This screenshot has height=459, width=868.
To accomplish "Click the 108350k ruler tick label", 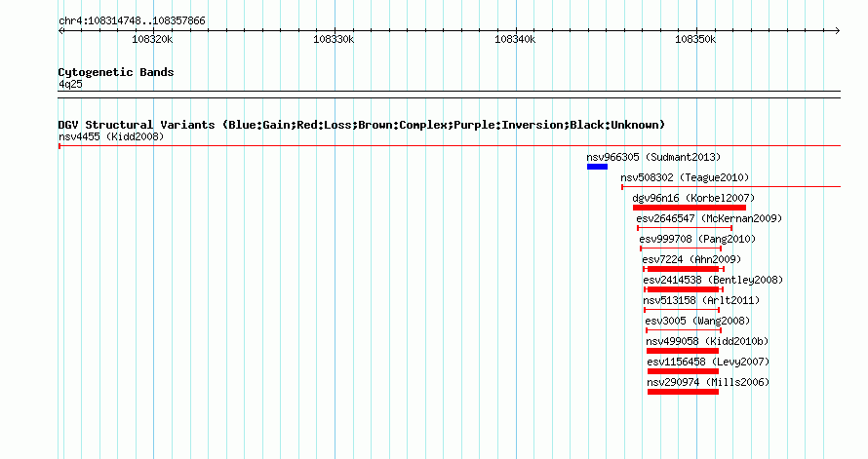I will tap(695, 39).
